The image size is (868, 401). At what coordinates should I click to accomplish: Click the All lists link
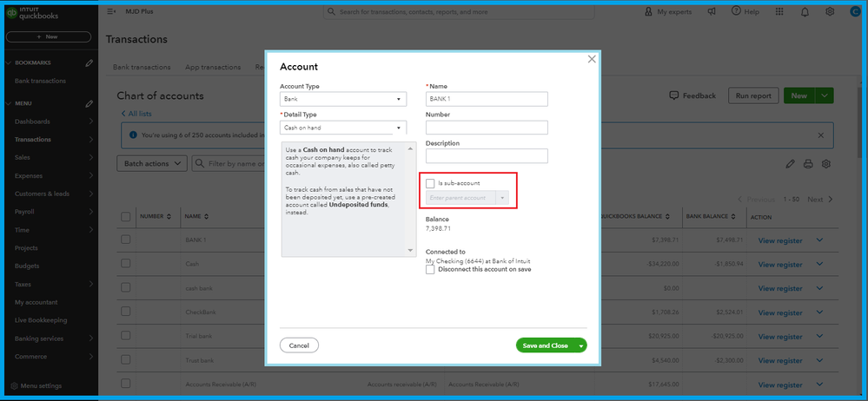(x=136, y=114)
